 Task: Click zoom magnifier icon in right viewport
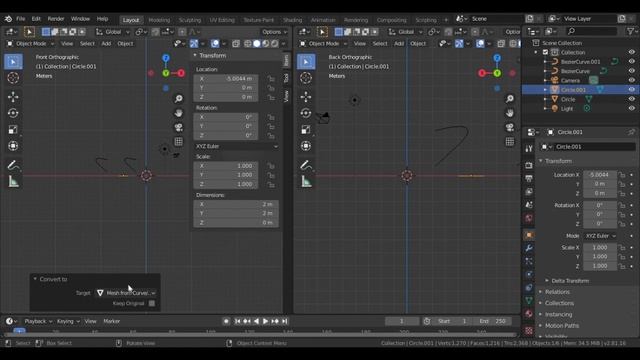click(x=510, y=99)
